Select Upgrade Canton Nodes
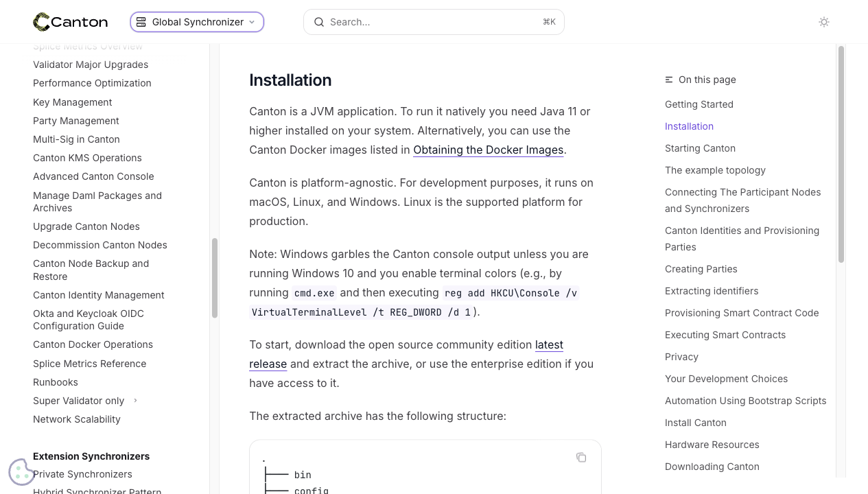Viewport: 868px width, 494px height. point(86,226)
